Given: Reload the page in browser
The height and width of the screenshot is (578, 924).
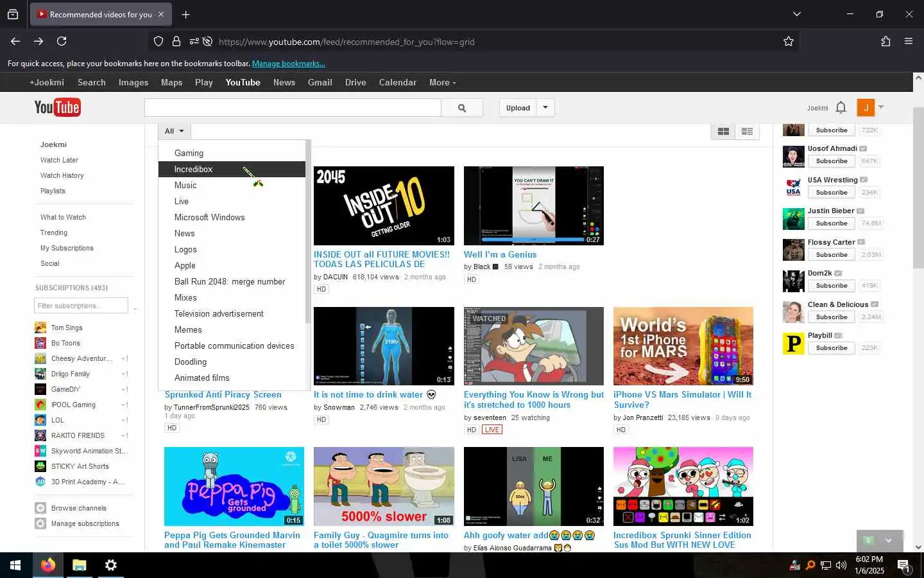Looking at the screenshot, I should tap(62, 41).
